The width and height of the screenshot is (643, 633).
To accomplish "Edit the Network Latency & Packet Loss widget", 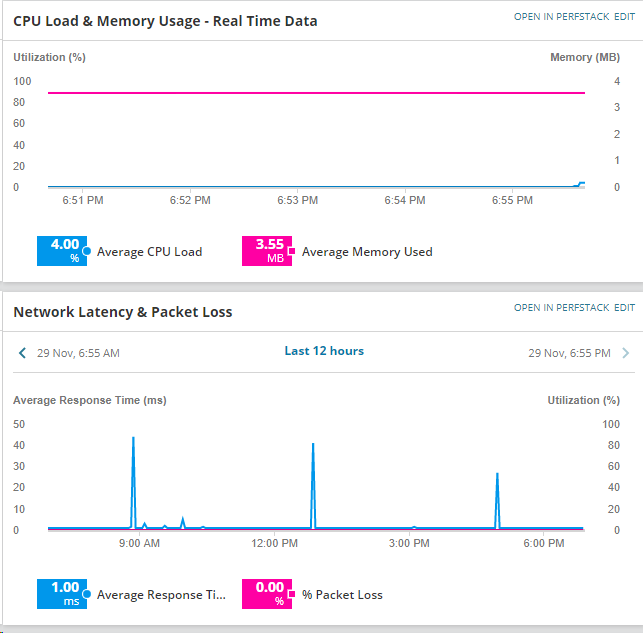I will 624,307.
